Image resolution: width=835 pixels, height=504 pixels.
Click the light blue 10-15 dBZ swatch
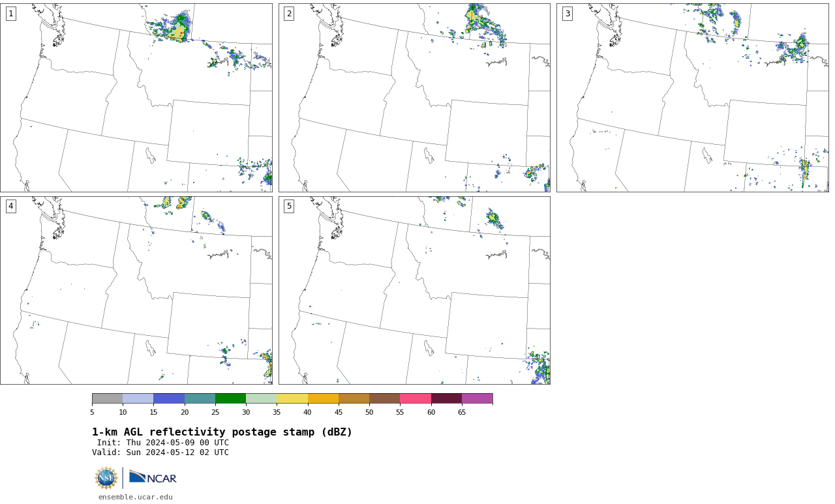(x=138, y=398)
